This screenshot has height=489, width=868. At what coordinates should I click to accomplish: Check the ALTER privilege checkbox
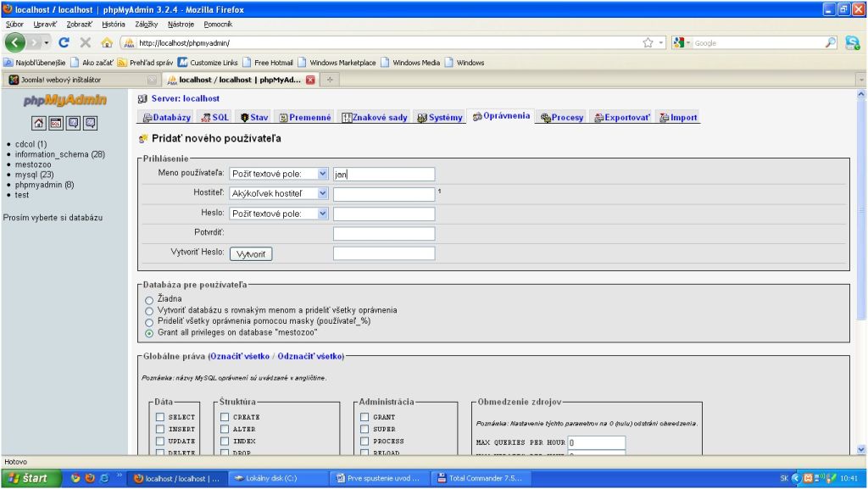(225, 429)
